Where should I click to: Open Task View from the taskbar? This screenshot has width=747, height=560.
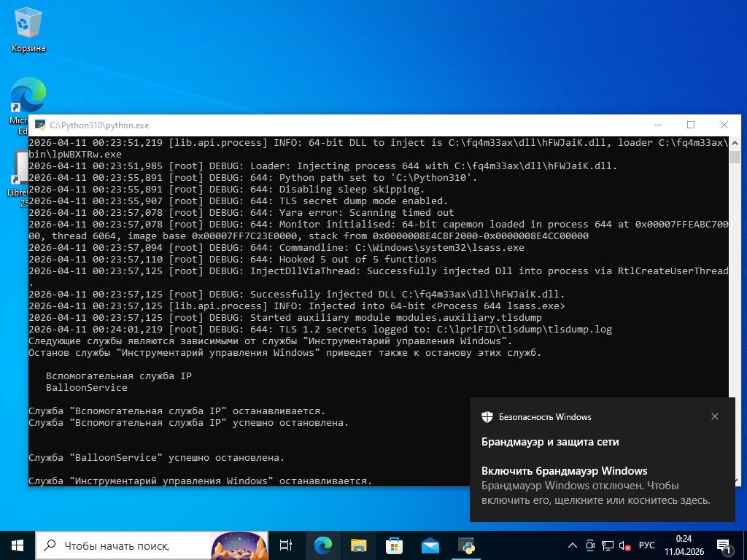(x=286, y=545)
